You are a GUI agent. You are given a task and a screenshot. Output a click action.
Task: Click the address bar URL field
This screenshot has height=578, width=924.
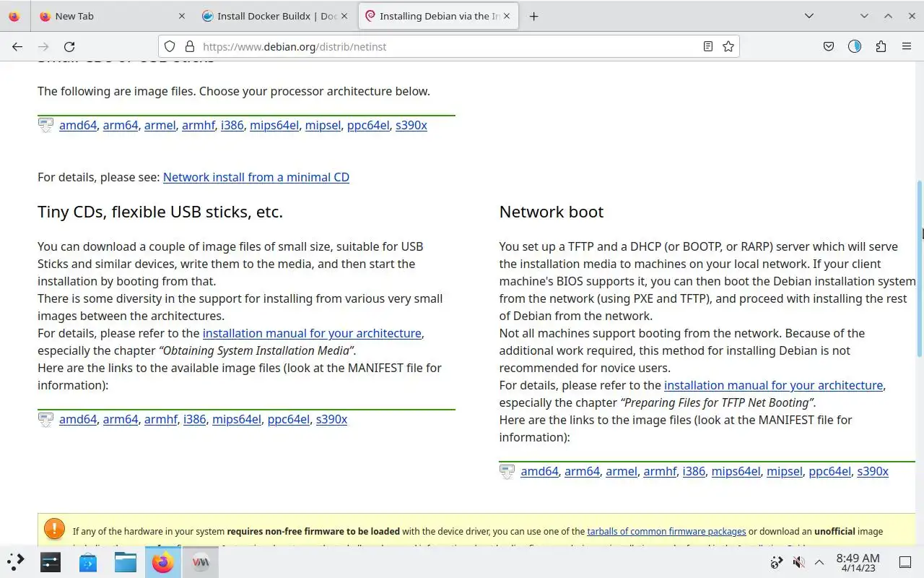[448, 46]
